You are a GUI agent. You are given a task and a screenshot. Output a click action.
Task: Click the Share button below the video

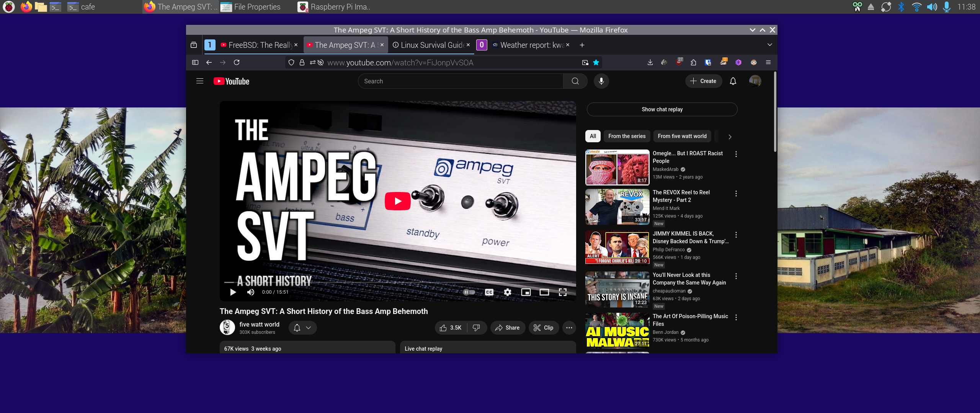507,328
